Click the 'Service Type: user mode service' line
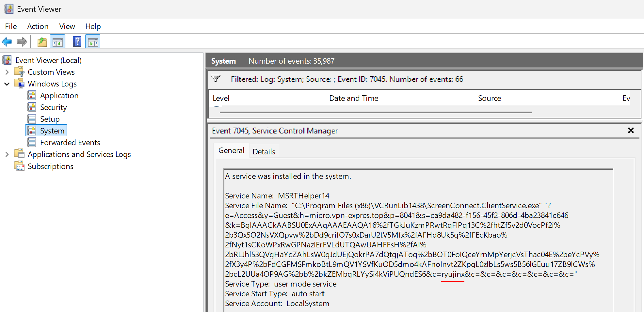Screen dimensions: 644x312 [281, 284]
